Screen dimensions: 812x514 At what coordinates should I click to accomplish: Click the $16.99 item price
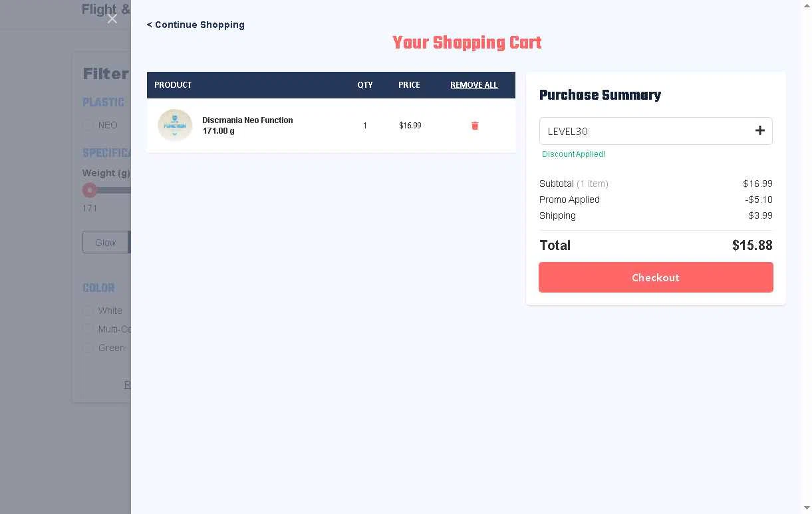click(410, 126)
